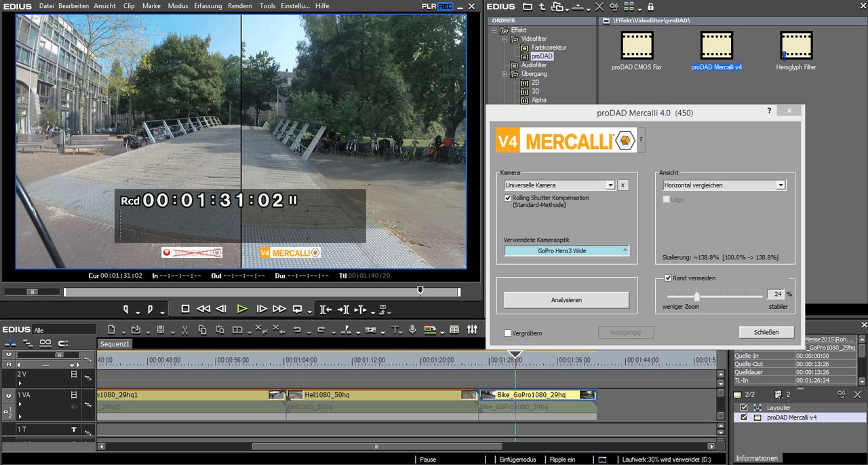Collapse the Effekt folder in tree
868x465 pixels.
(x=495, y=30)
